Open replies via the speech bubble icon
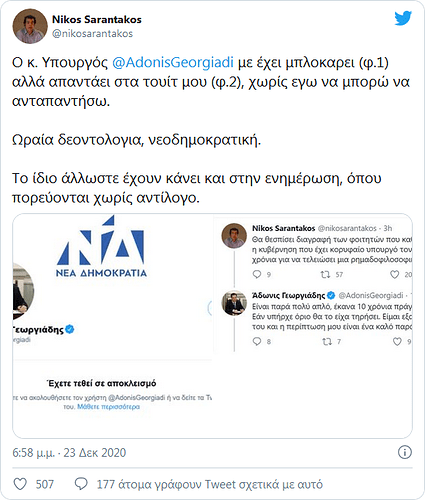The height and width of the screenshot is (500, 425). [x=81, y=484]
